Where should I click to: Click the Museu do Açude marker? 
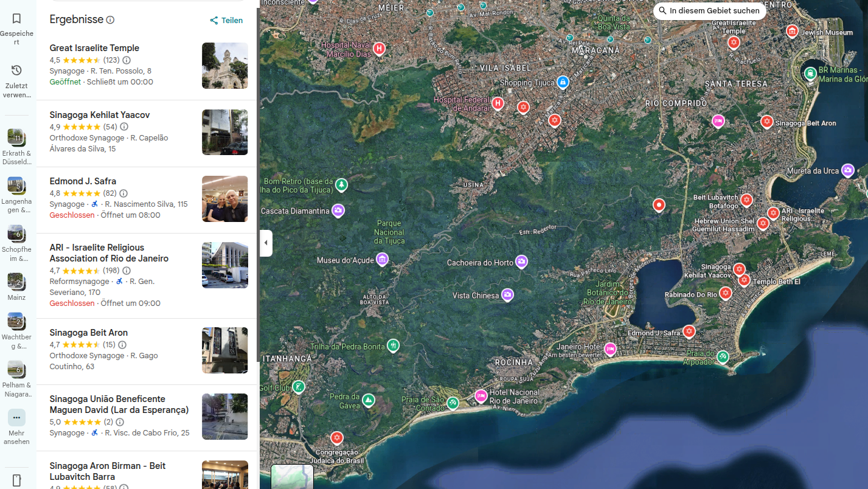click(x=382, y=260)
